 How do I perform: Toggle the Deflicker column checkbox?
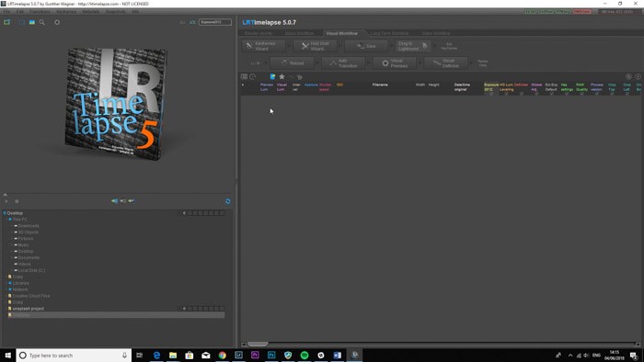[x=522, y=94]
